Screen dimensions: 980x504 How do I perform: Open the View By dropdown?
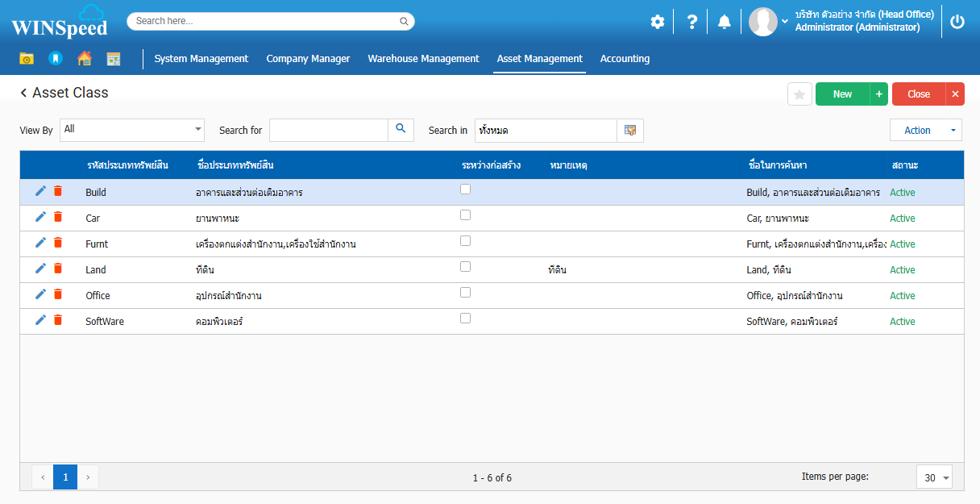pyautogui.click(x=132, y=130)
